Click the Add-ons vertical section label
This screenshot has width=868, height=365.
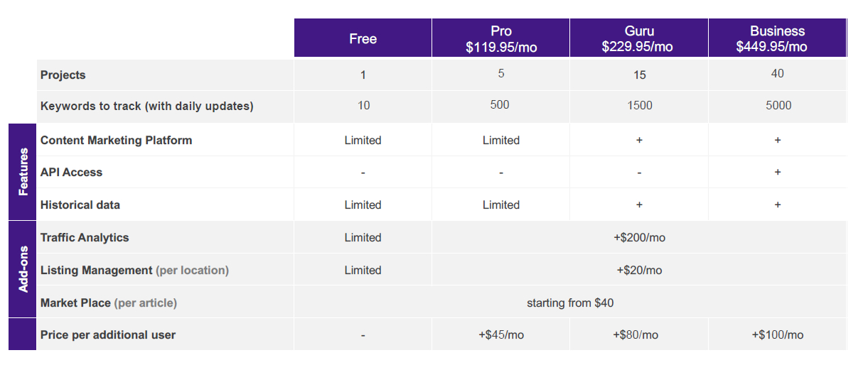(x=23, y=269)
